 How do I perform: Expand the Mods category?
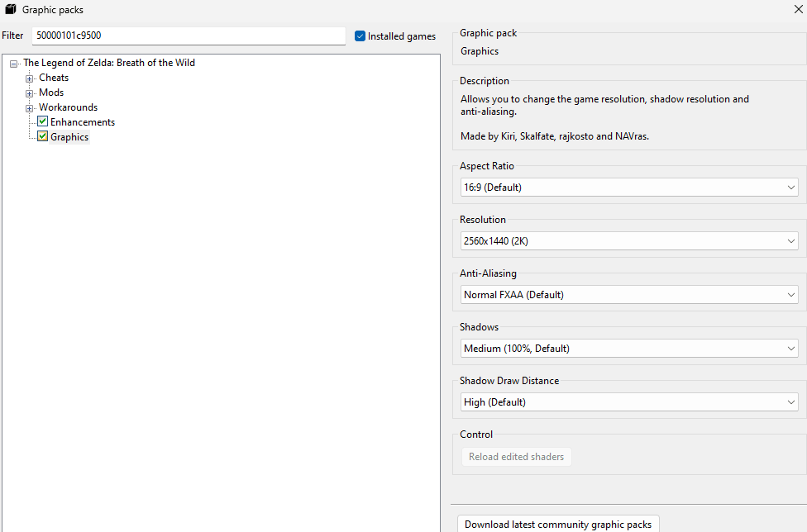[30, 92]
